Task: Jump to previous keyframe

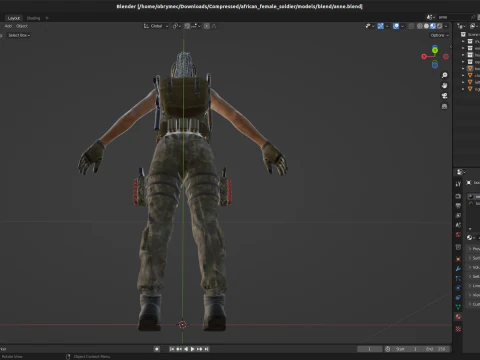Action: (179, 349)
